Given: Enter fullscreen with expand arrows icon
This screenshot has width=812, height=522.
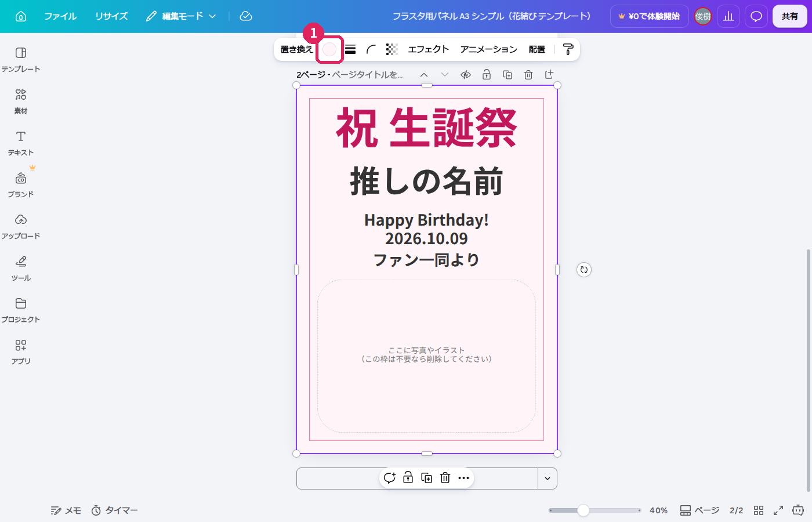Looking at the screenshot, I should tap(778, 510).
